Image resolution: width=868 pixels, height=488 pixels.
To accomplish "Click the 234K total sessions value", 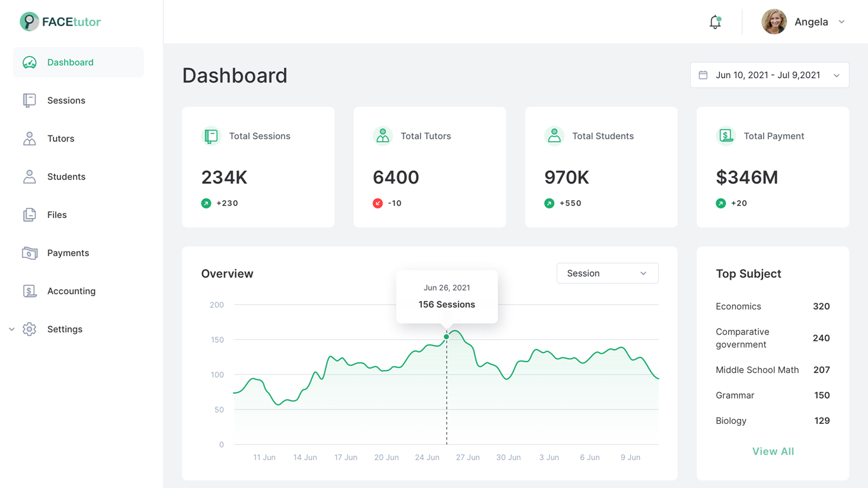I will coord(224,177).
